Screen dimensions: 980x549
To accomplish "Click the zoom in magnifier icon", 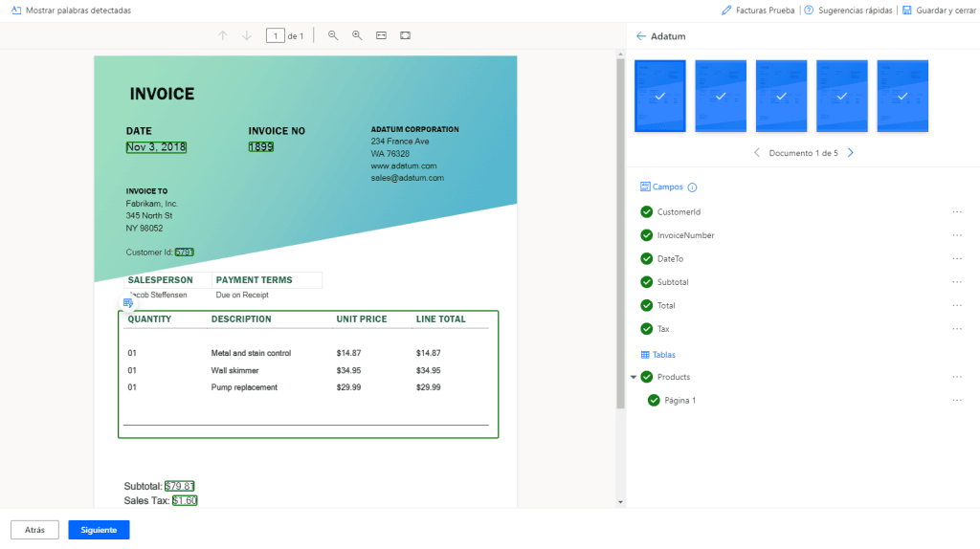I will (357, 35).
